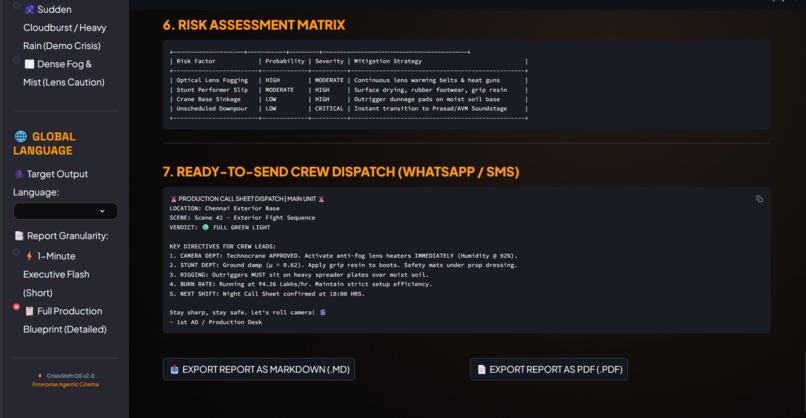
Task: Open the Target Output Language dropdown
Action: coord(65,211)
